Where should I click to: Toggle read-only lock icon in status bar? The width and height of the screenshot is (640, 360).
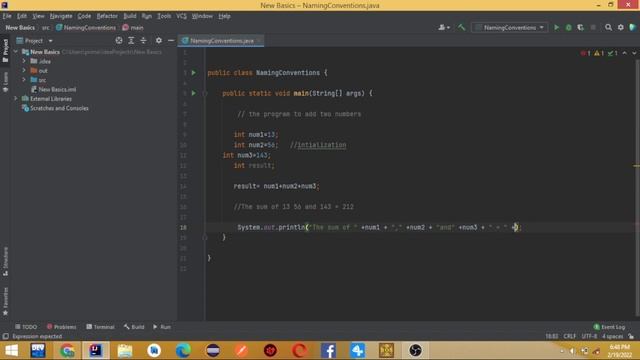click(x=631, y=336)
